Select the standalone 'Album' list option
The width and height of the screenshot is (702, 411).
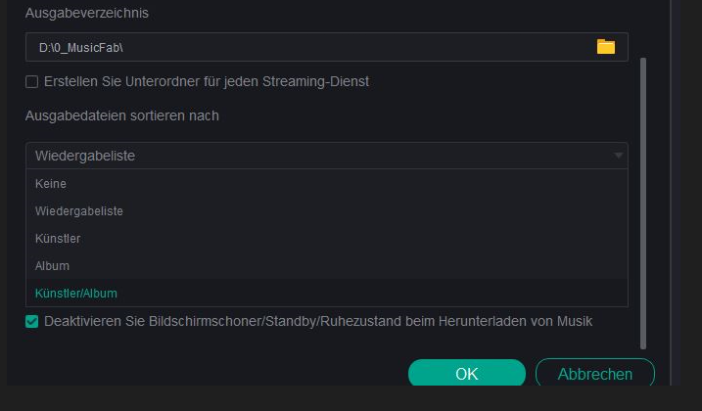(x=52, y=266)
